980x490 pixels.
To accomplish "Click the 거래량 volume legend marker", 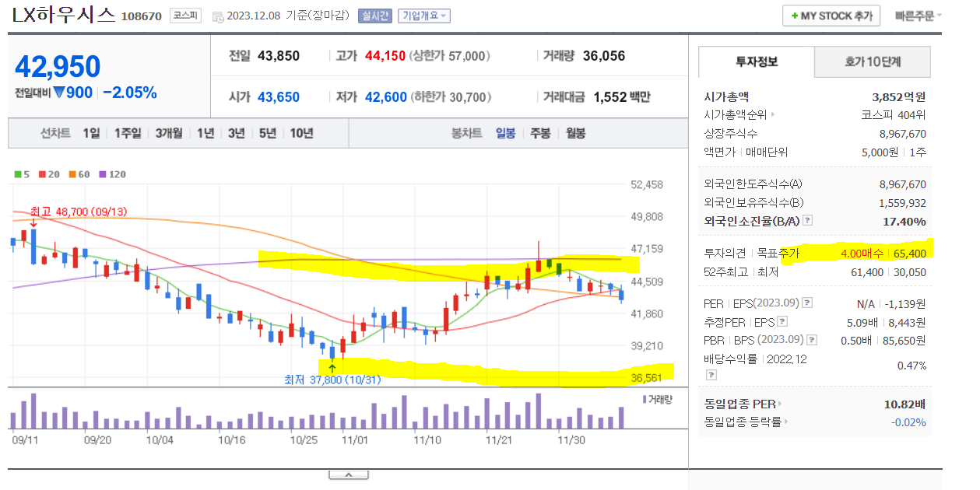I will pyautogui.click(x=659, y=398).
